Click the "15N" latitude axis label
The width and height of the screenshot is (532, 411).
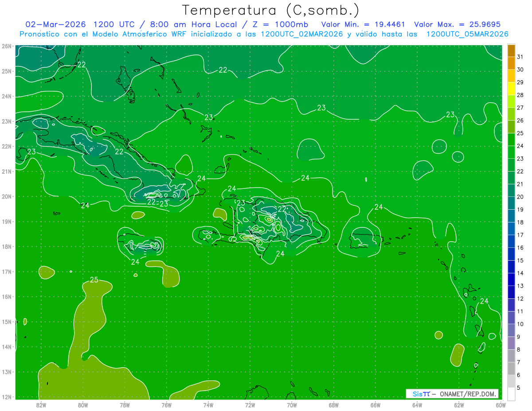pos(7,322)
